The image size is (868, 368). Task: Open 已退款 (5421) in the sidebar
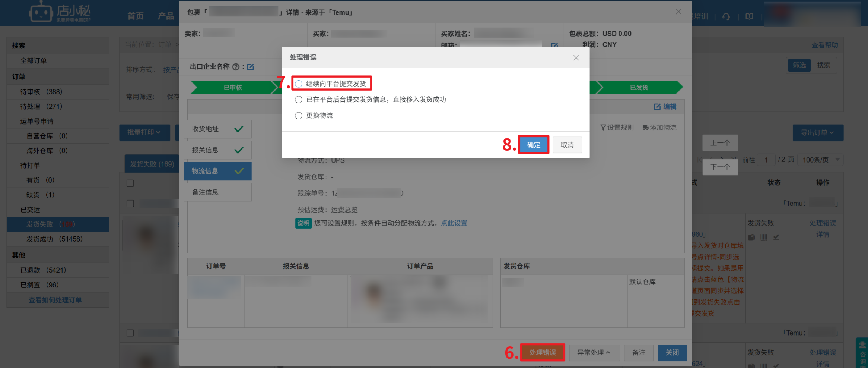[x=58, y=270]
